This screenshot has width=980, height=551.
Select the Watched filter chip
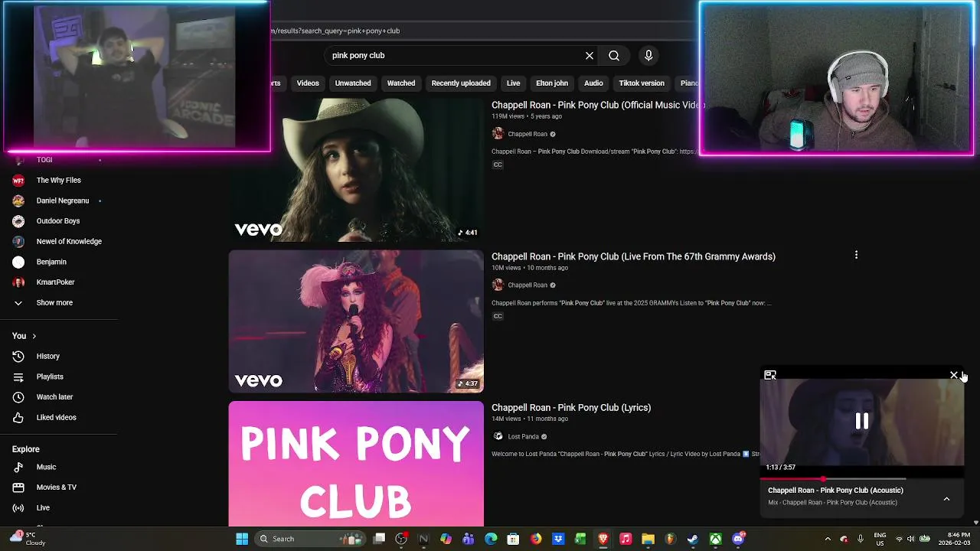click(401, 83)
